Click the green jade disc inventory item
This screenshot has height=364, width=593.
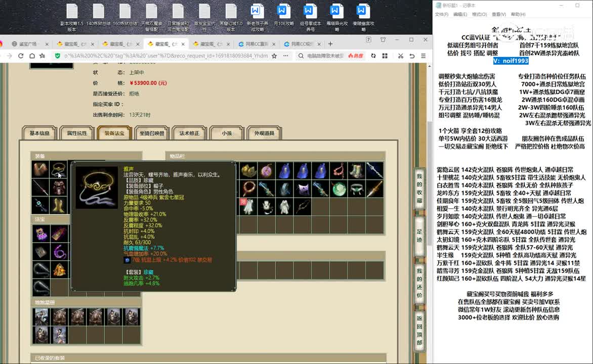[x=338, y=189]
